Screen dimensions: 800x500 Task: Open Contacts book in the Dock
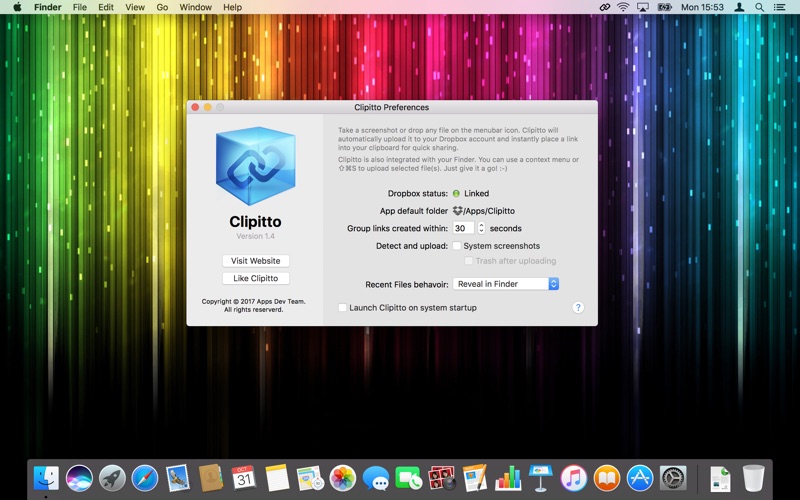click(211, 478)
